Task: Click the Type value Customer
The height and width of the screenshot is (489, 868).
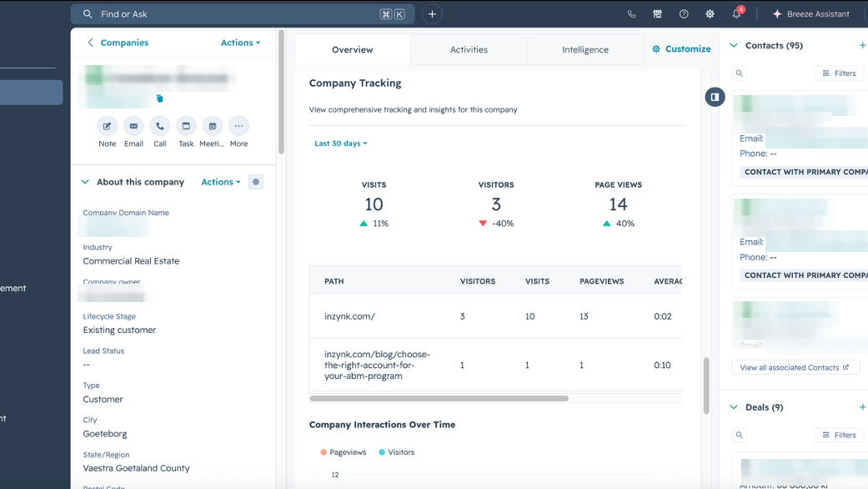Action: click(x=103, y=399)
